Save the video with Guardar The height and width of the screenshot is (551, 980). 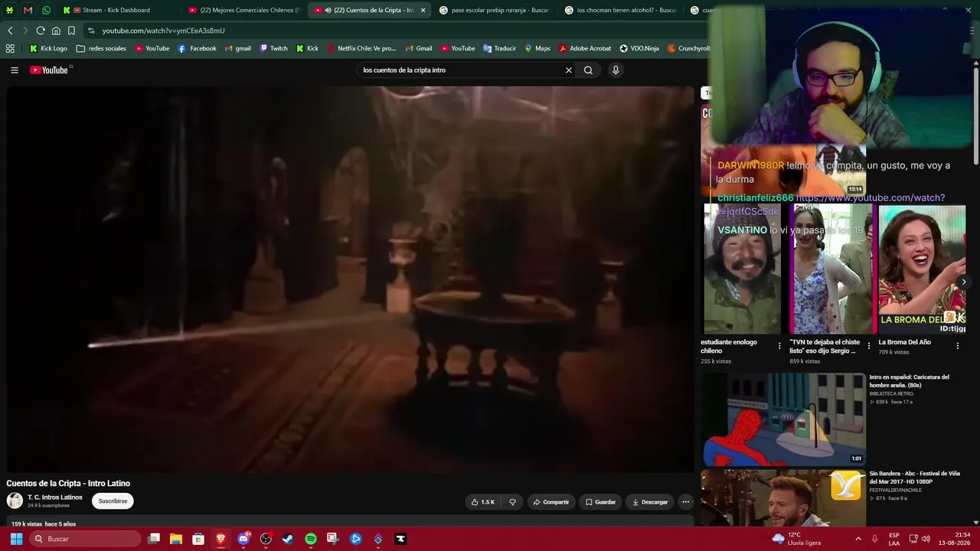click(600, 502)
